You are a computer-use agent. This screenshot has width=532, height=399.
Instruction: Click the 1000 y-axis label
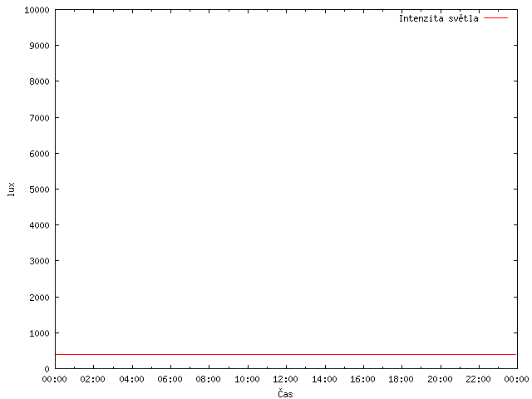click(39, 333)
